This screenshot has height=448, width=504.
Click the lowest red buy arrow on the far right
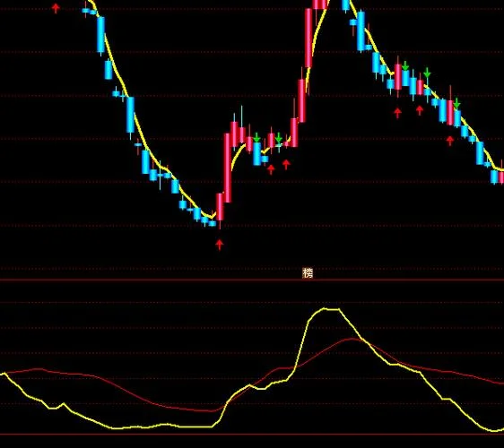[x=450, y=141]
